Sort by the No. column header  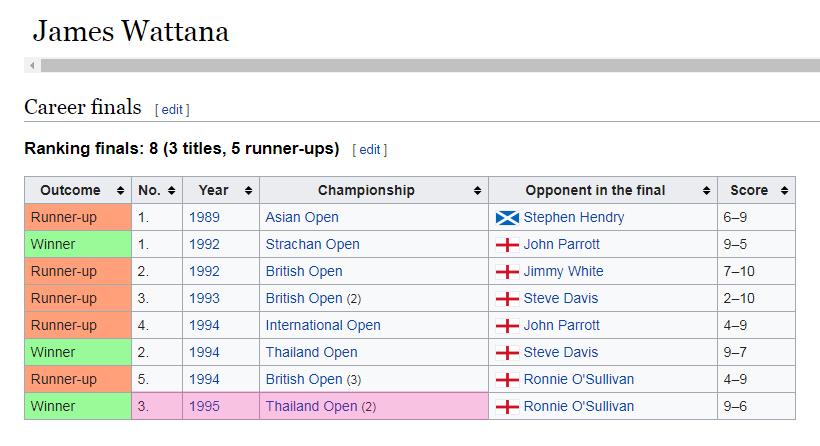pos(171,190)
